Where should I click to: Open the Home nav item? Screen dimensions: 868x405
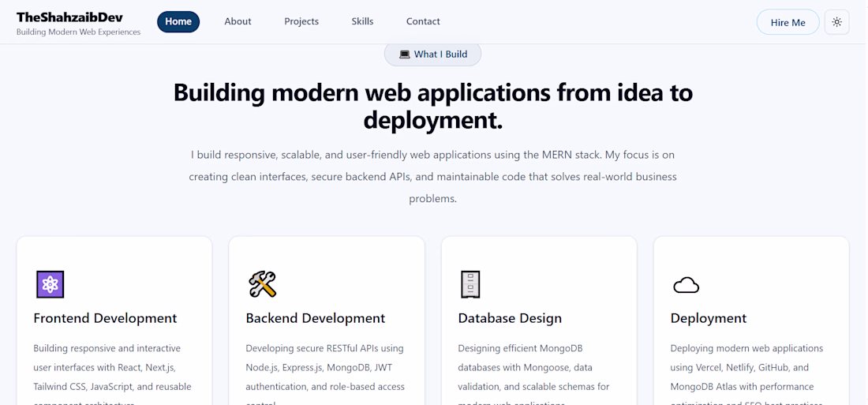pyautogui.click(x=178, y=21)
